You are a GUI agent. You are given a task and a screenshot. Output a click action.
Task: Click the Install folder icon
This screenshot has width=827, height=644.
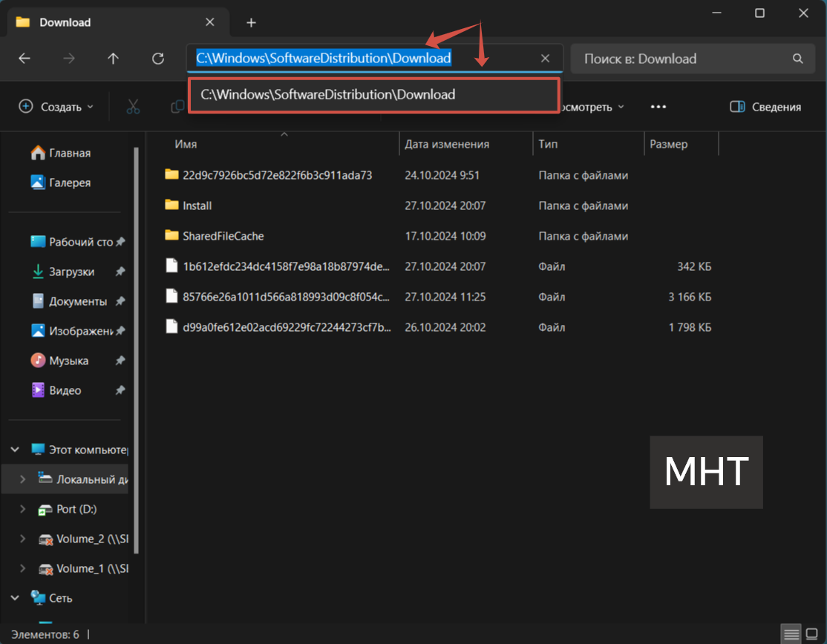pyautogui.click(x=171, y=205)
